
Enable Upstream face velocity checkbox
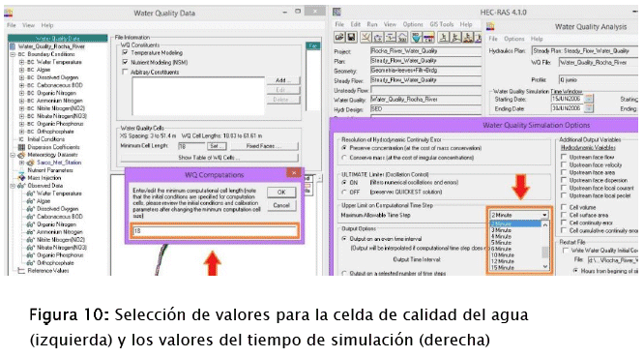(x=564, y=164)
